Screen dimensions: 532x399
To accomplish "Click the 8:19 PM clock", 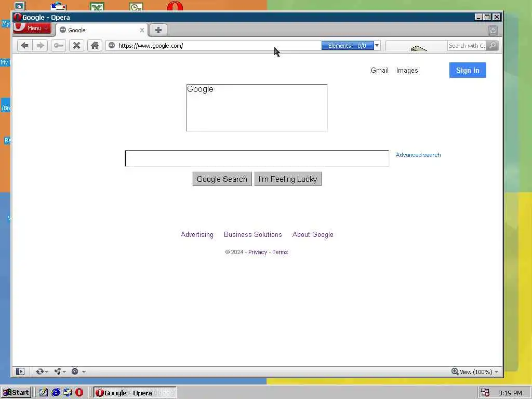I will (510, 393).
